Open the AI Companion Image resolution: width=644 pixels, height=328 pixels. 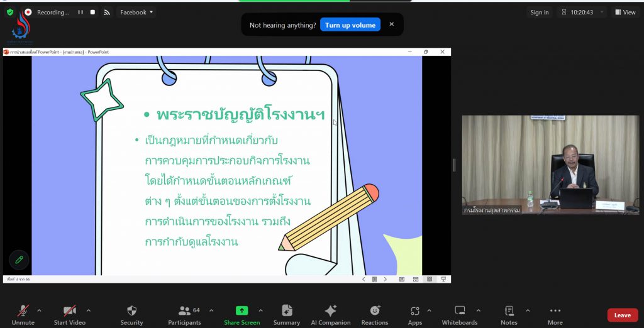tap(331, 315)
